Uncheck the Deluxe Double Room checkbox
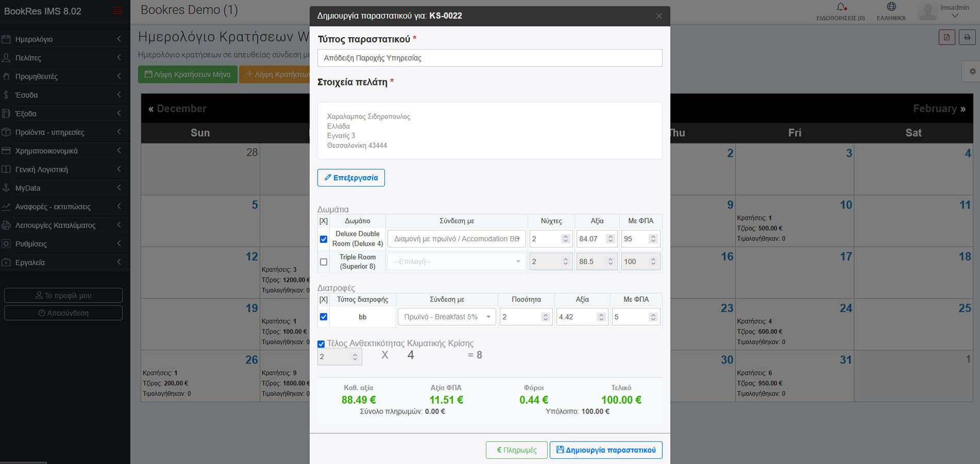 (x=323, y=239)
